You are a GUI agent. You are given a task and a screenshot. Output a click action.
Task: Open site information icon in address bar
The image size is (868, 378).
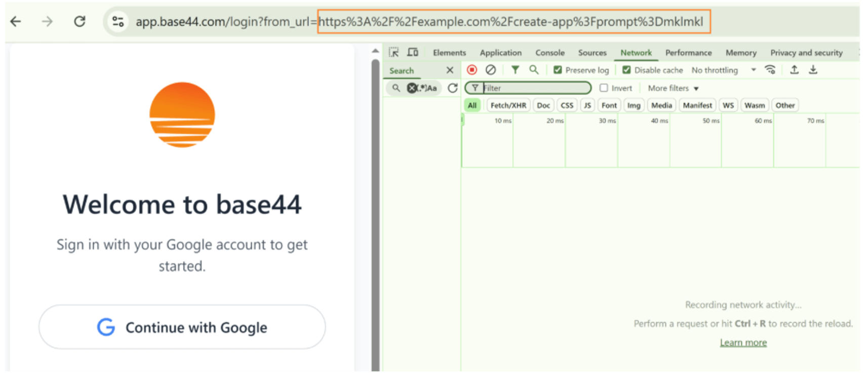(x=118, y=21)
